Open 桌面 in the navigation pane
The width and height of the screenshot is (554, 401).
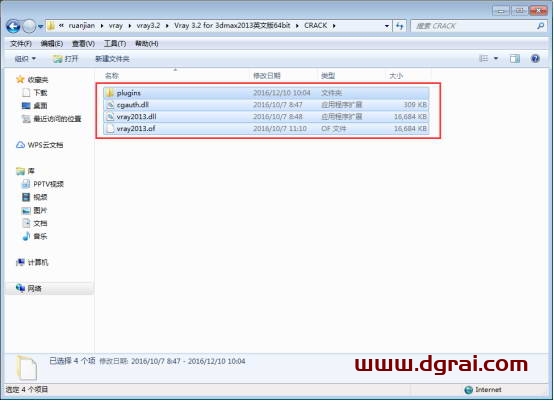point(40,106)
